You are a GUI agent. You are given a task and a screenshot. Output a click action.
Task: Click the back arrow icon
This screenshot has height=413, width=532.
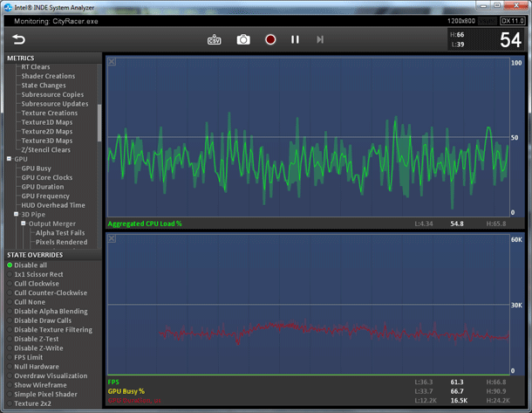pyautogui.click(x=18, y=39)
